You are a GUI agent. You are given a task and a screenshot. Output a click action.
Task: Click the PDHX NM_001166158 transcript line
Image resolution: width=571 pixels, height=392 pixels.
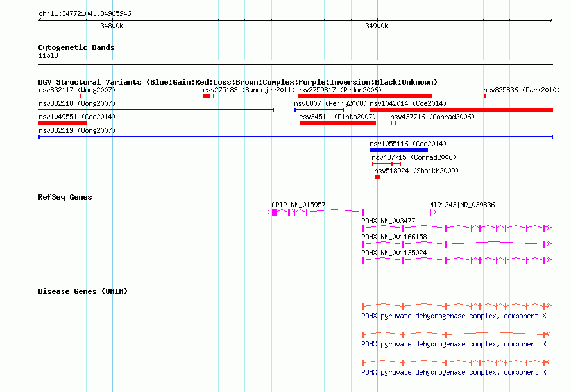tap(457, 244)
